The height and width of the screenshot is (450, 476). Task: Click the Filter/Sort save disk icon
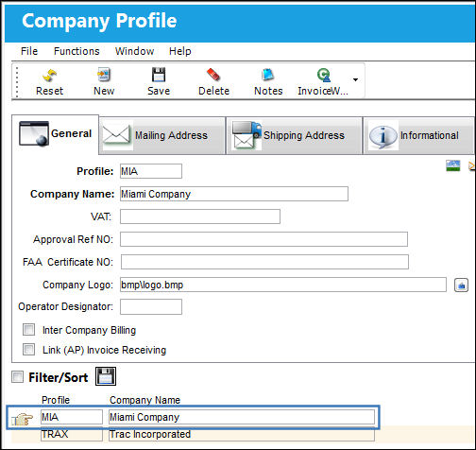pyautogui.click(x=106, y=376)
